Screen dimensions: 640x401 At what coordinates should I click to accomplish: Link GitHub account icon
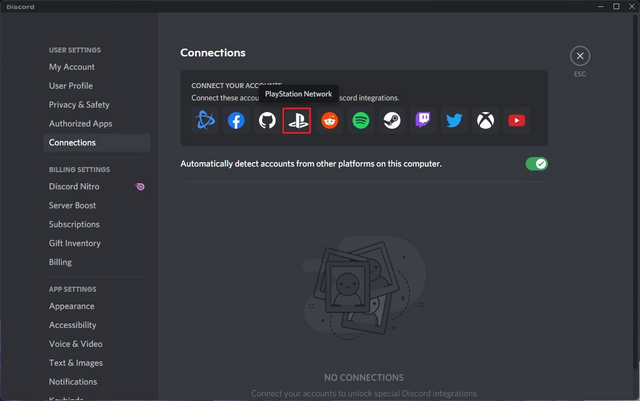[x=267, y=120]
